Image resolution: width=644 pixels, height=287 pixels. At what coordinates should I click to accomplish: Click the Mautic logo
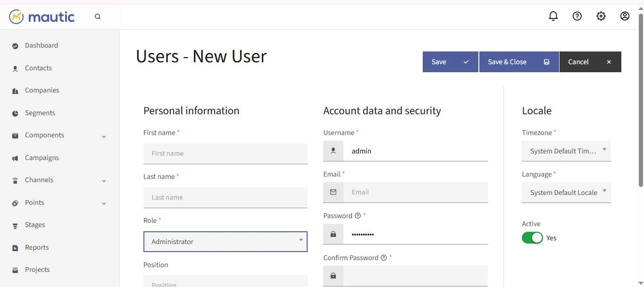click(42, 16)
